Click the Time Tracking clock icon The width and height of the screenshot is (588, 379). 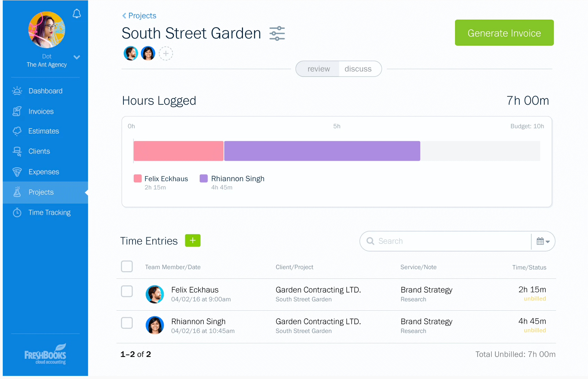point(17,213)
